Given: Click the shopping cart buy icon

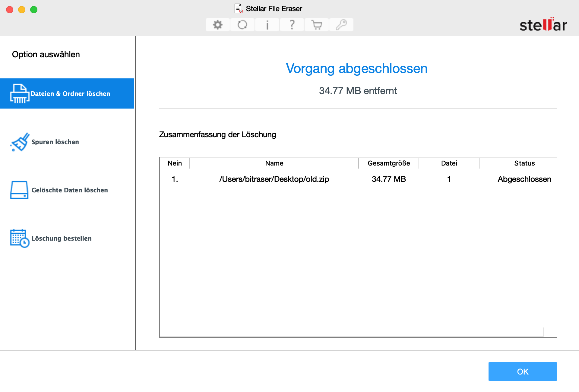Looking at the screenshot, I should [x=317, y=25].
